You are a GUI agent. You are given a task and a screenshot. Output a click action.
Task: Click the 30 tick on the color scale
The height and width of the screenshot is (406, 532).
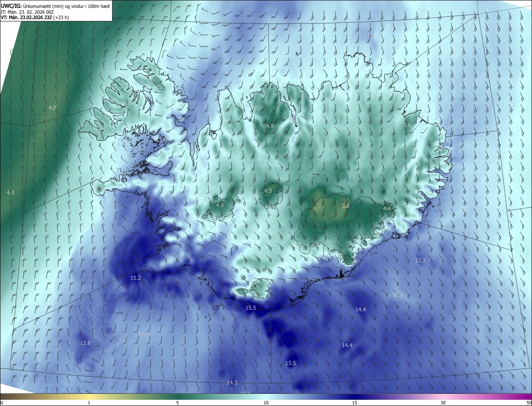443,403
